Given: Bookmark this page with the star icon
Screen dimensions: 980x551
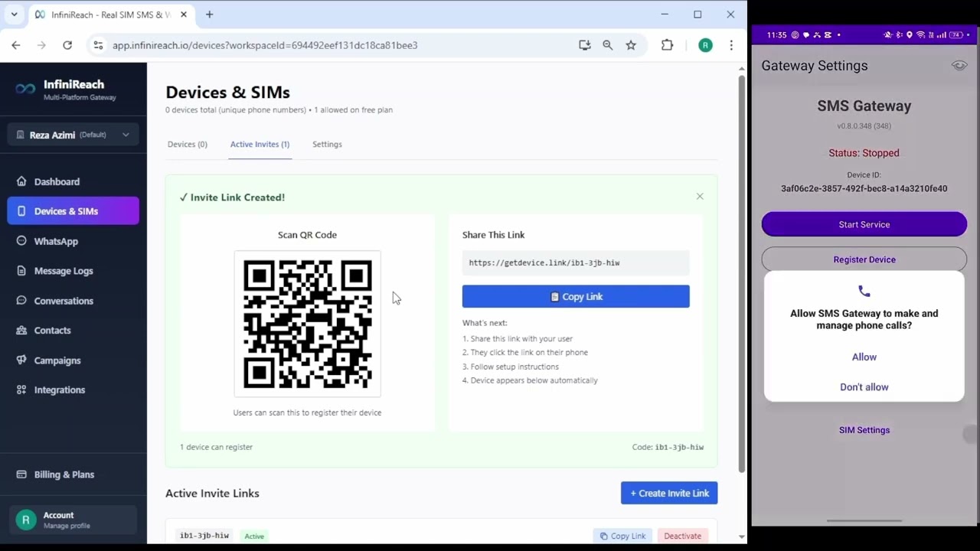Looking at the screenshot, I should pos(631,45).
